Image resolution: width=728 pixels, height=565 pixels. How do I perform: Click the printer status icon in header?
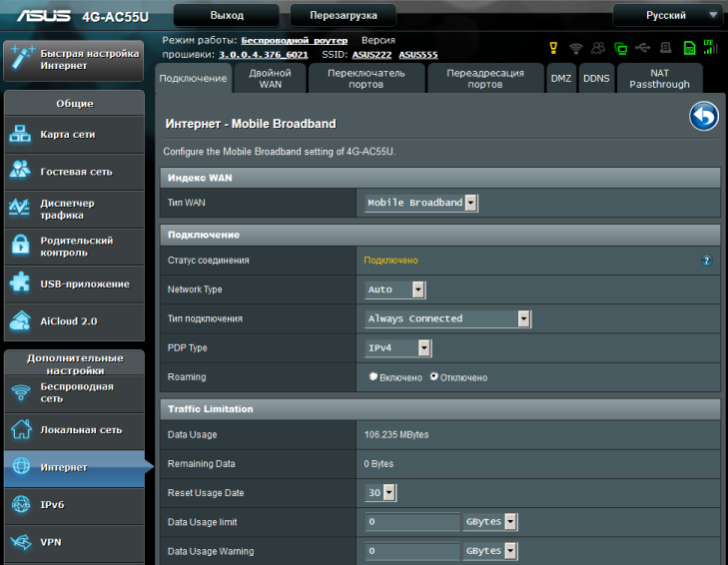click(666, 47)
